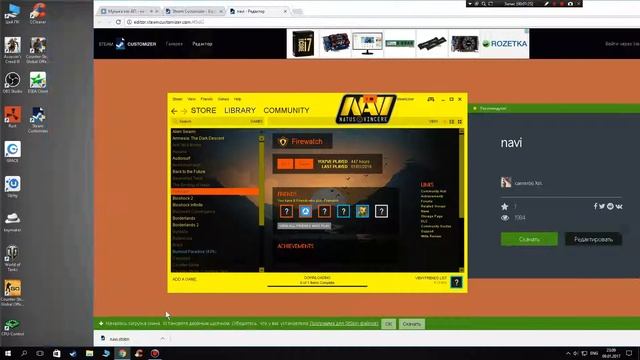This screenshot has width=640, height=360.
Task: Open Редактор in site navigation
Action: pos(202,44)
